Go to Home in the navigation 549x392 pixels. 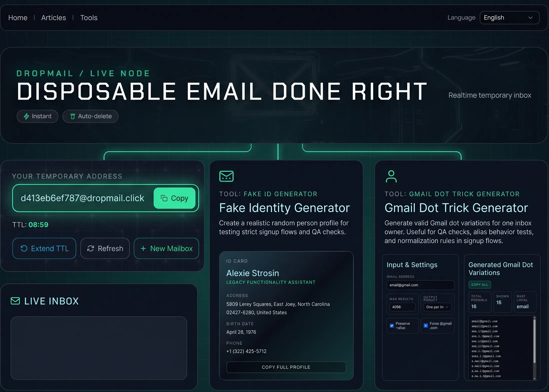click(x=18, y=18)
